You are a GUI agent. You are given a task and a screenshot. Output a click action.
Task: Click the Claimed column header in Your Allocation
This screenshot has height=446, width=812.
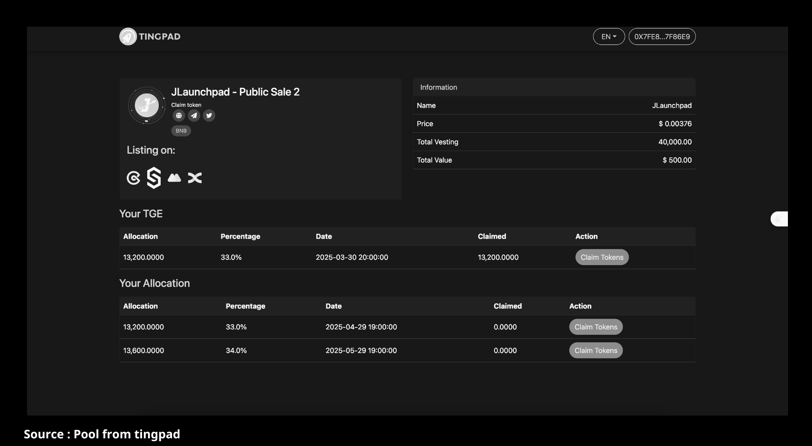click(508, 306)
